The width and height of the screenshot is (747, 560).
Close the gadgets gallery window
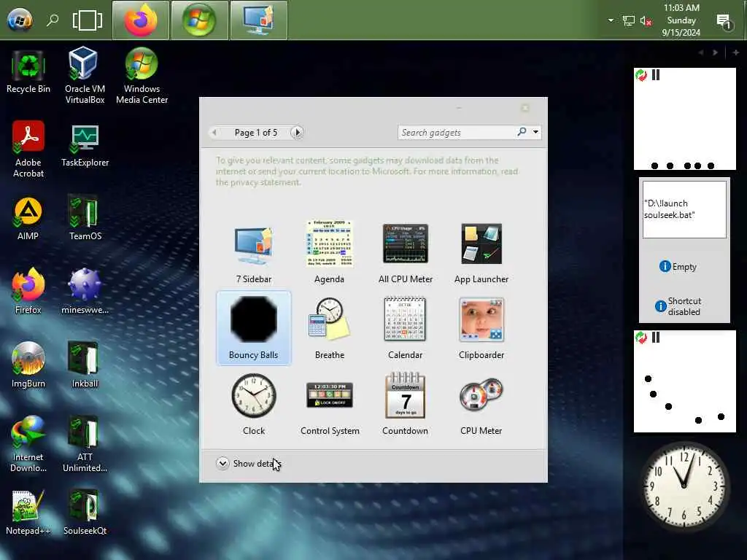tap(525, 108)
